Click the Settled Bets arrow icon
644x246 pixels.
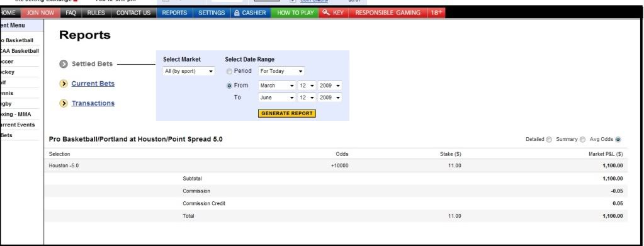[63, 64]
